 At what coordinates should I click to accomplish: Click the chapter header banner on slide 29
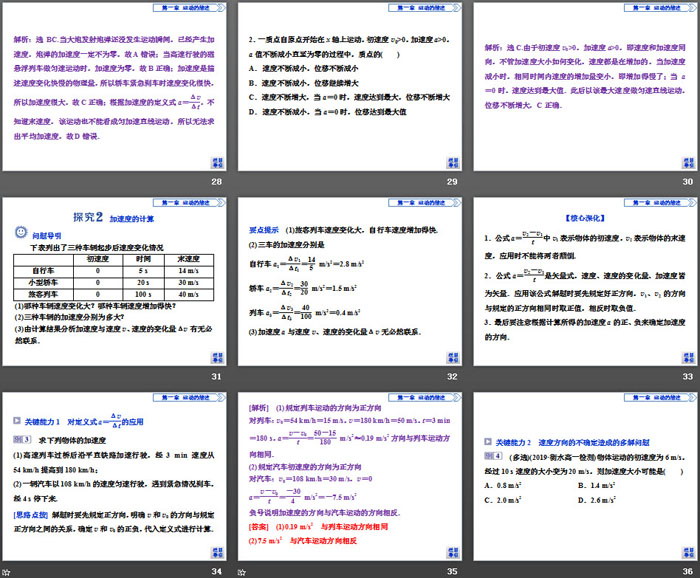click(425, 8)
